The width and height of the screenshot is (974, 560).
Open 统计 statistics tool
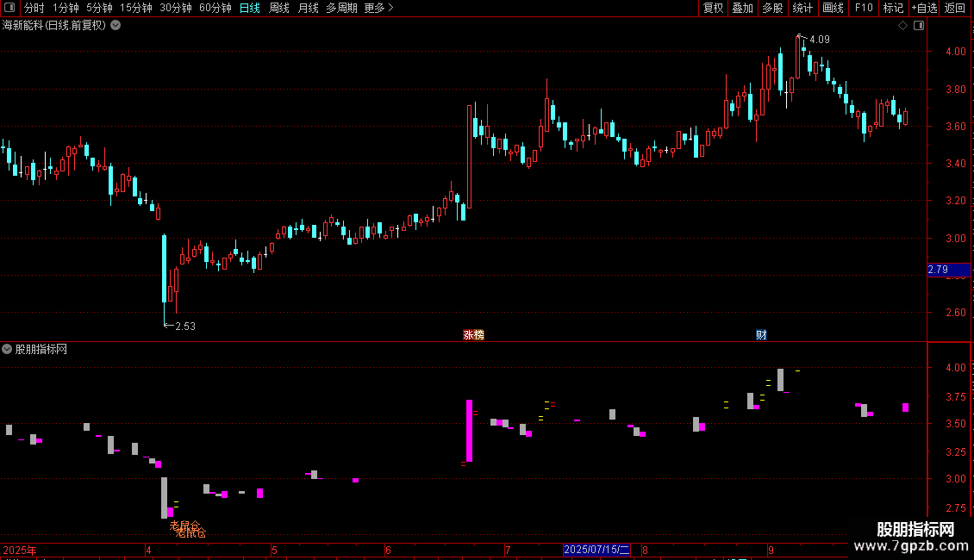tap(802, 8)
